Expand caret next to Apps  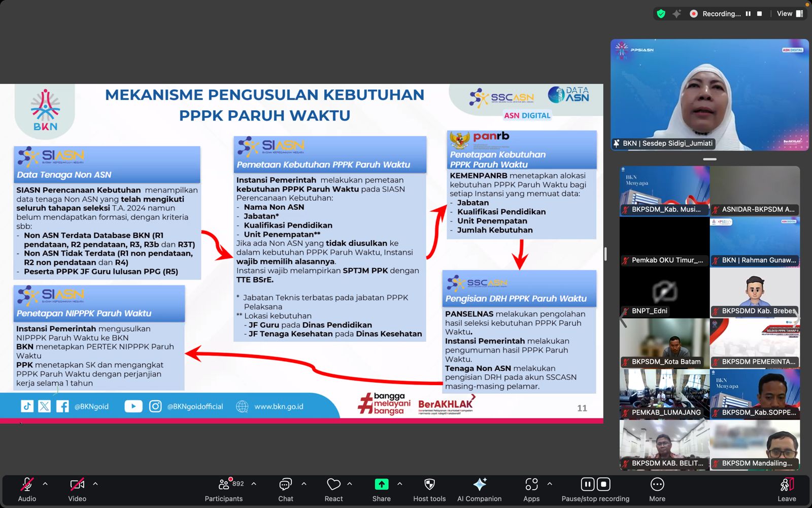[550, 484]
